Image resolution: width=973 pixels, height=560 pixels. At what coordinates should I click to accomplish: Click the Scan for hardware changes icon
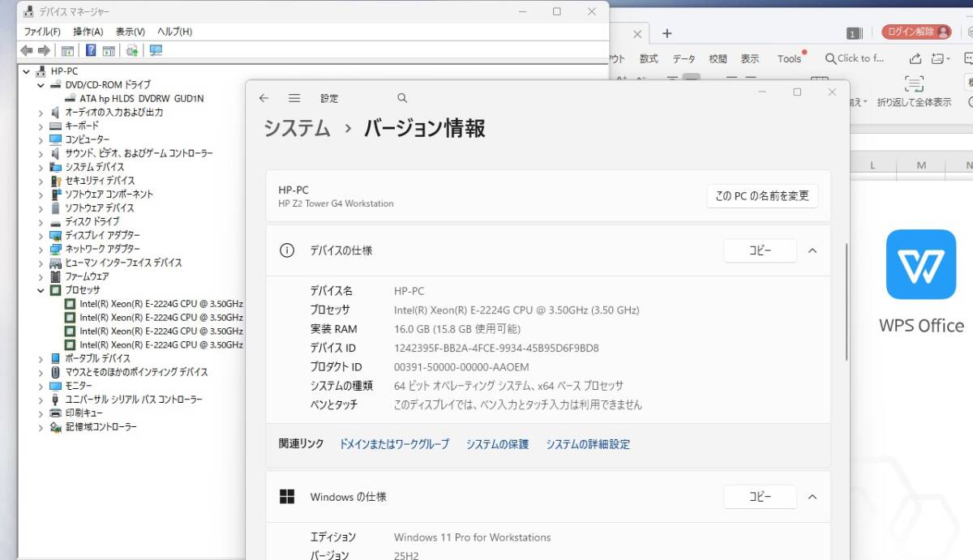[x=131, y=49]
